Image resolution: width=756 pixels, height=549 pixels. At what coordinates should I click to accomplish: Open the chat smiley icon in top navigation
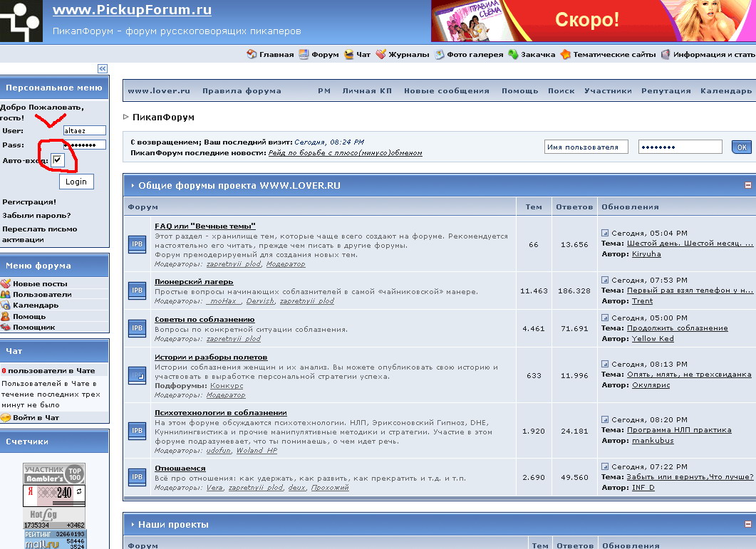(348, 54)
